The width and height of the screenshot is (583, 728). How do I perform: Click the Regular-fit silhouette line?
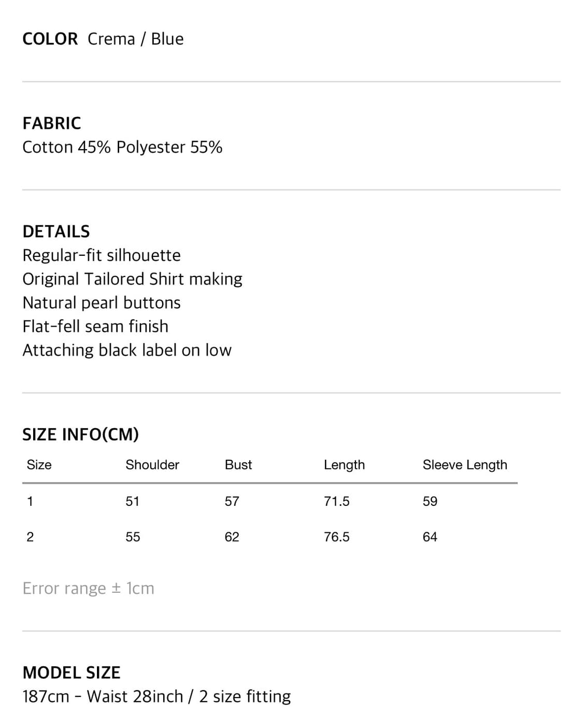[102, 255]
